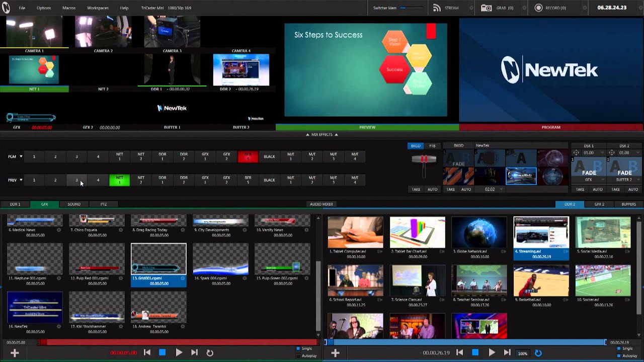Click the blue DDR 2 scrub bar
Viewport: 644px width, 362px height.
pos(466,342)
